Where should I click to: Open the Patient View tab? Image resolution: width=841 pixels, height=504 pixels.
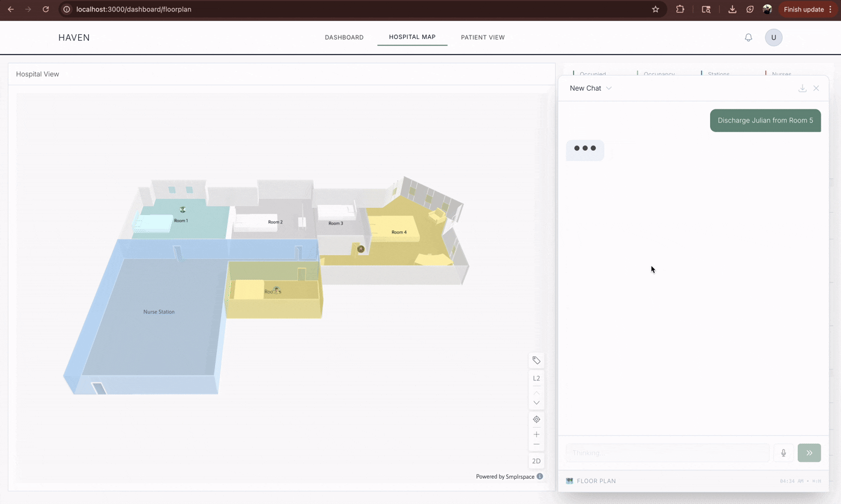point(482,37)
